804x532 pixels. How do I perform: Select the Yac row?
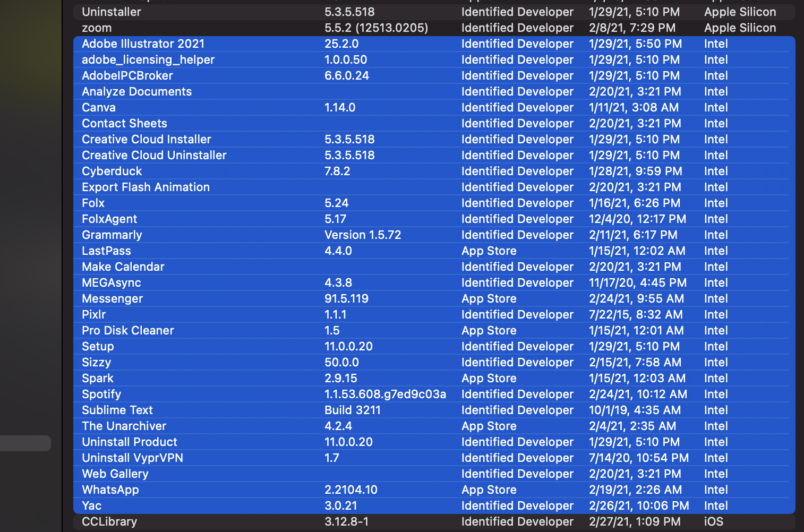coord(434,505)
